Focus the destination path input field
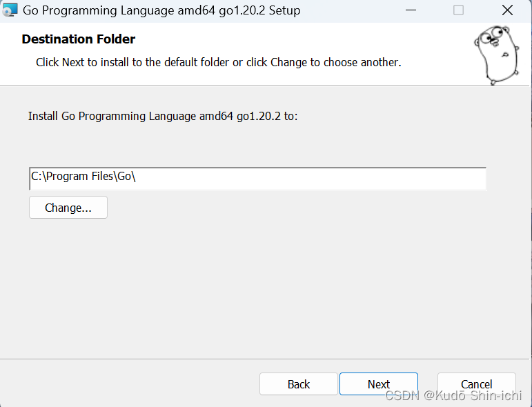Image resolution: width=532 pixels, height=407 pixels. [x=258, y=179]
